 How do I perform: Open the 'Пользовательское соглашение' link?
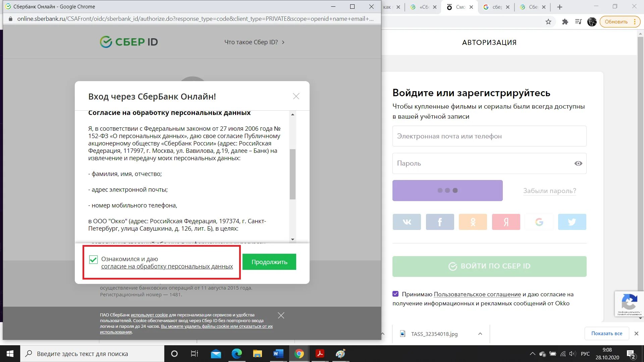(477, 294)
